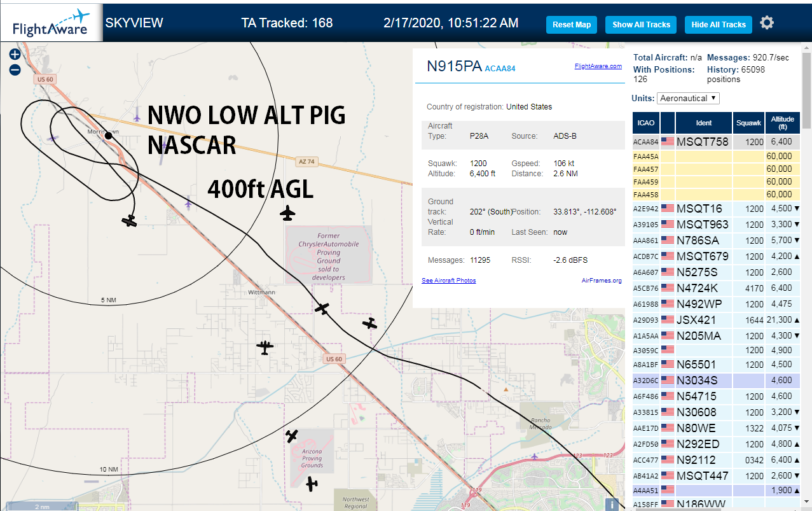Click ACAA84 ICAO link next to N915PA

pyautogui.click(x=500, y=69)
